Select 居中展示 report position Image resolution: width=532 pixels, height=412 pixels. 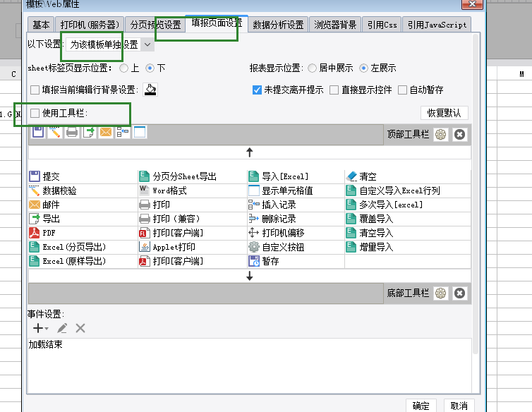tap(312, 68)
